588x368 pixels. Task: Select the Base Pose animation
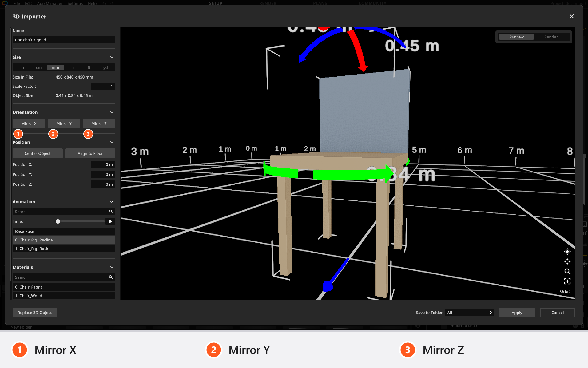64,231
